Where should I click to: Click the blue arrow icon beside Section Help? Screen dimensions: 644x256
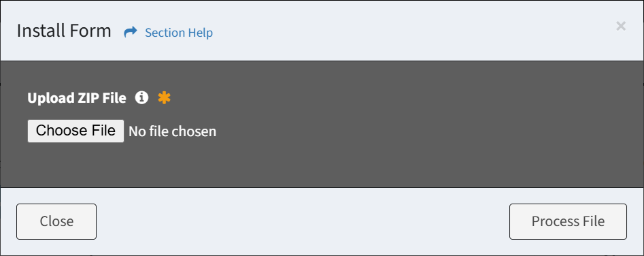tap(130, 32)
